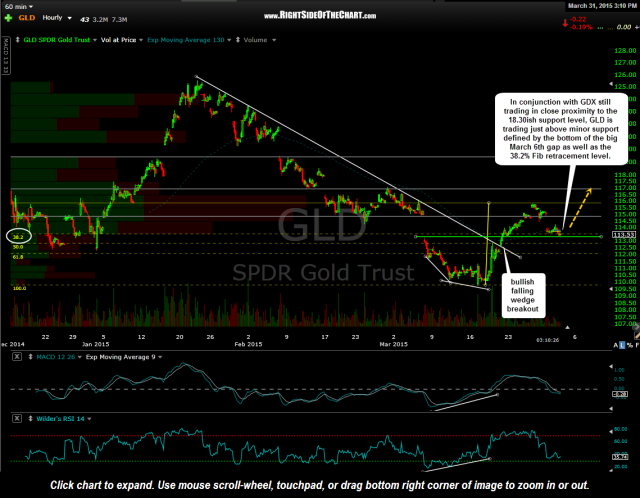Click the move handle beside GLD SPDR Gold Trust
Image resolution: width=640 pixels, height=498 pixels.
[18, 40]
